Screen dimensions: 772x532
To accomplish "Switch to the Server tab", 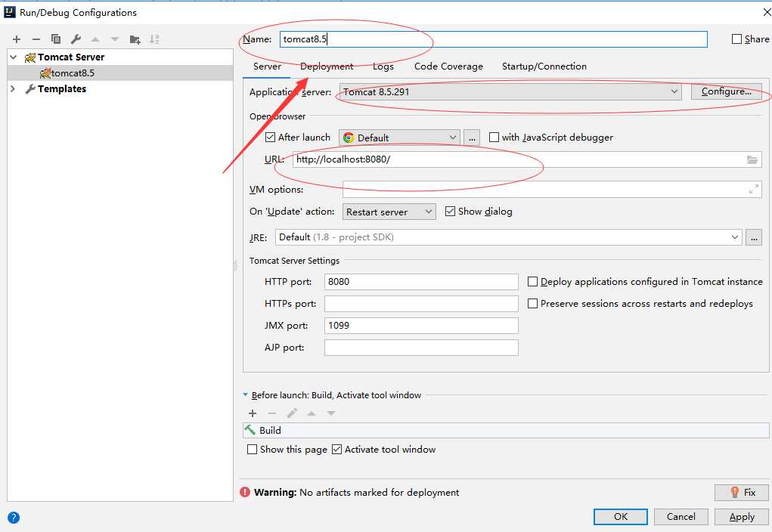I will point(267,66).
